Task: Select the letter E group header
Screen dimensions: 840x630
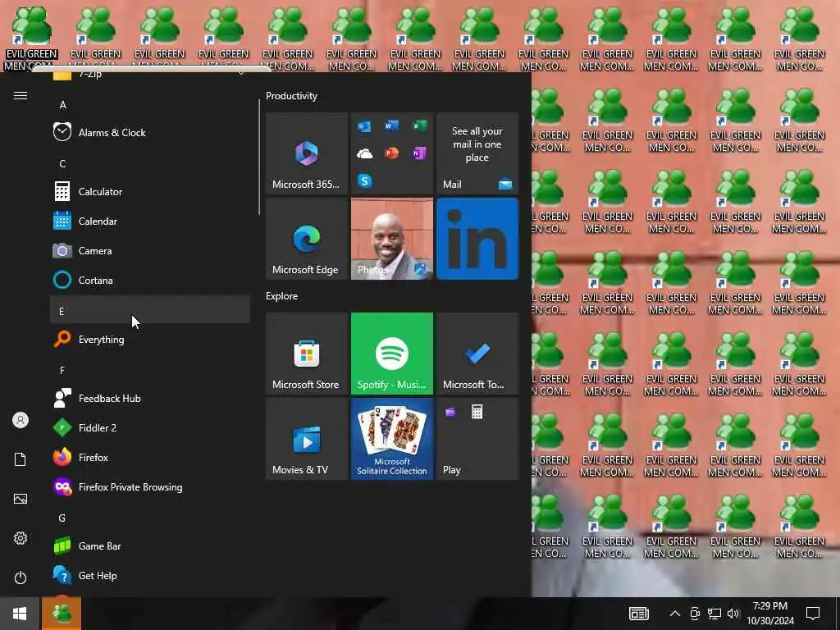Action: tap(149, 309)
